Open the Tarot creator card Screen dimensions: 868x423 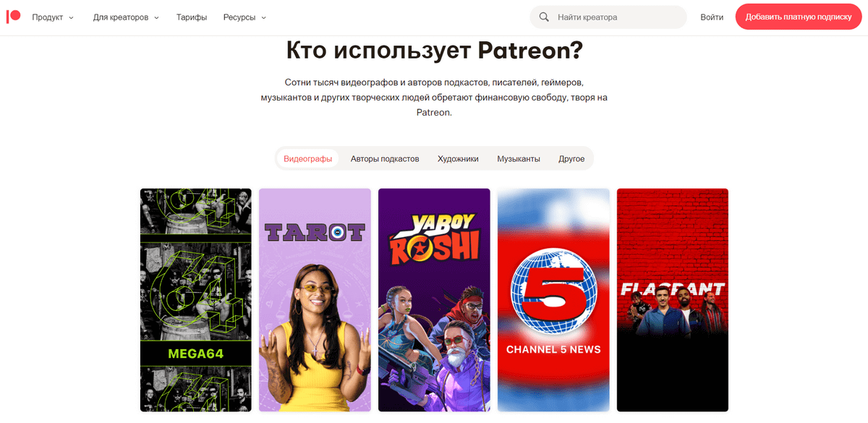point(315,300)
